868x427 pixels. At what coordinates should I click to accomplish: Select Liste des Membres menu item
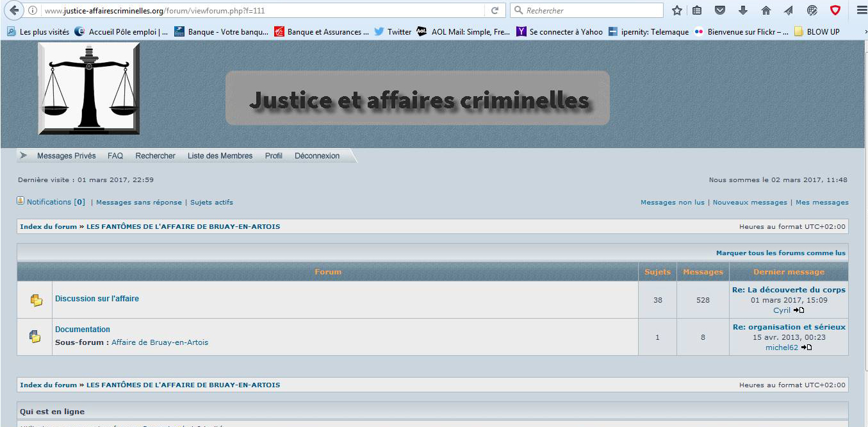click(220, 156)
